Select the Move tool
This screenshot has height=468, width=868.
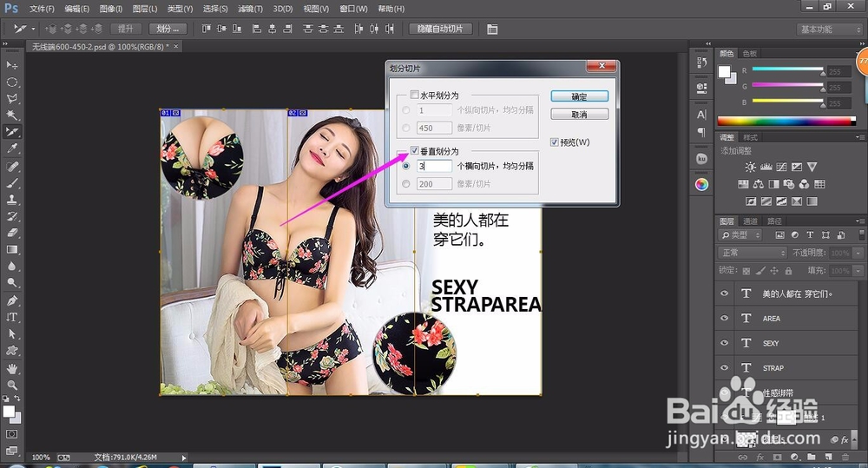click(x=11, y=65)
